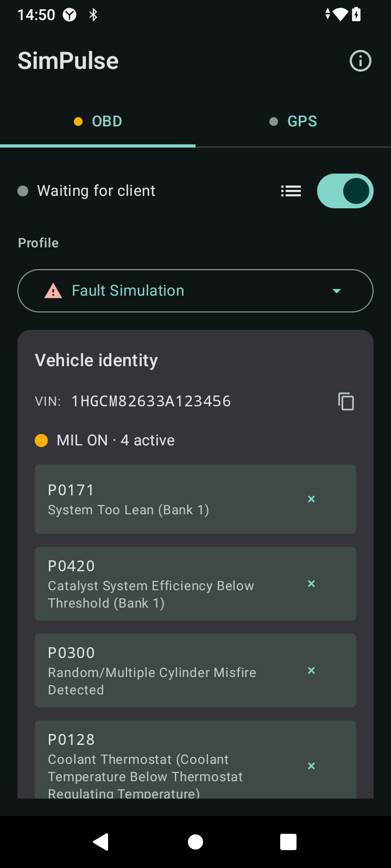Viewport: 391px width, 868px height.
Task: Remove the P0420 fault code
Action: pos(311,584)
